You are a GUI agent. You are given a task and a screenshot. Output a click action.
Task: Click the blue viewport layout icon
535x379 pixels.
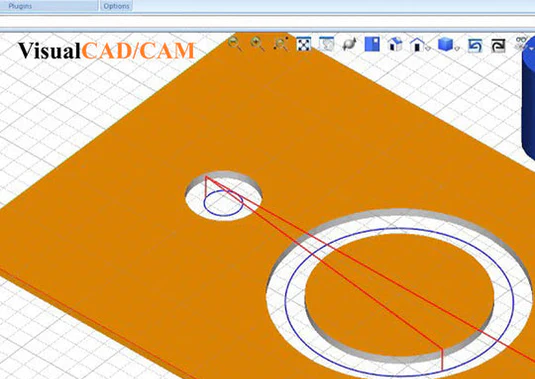click(372, 44)
